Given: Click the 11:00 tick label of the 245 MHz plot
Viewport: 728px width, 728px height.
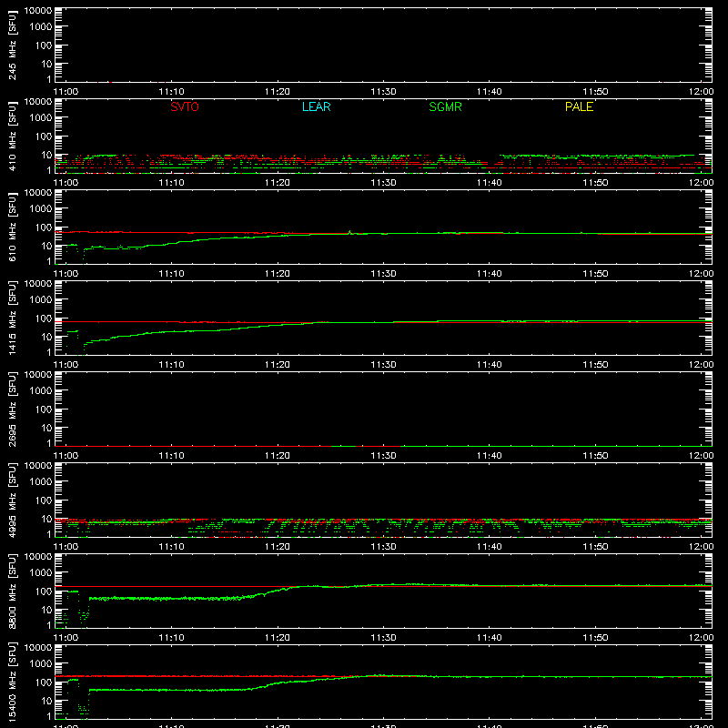Looking at the screenshot, I should point(66,92).
